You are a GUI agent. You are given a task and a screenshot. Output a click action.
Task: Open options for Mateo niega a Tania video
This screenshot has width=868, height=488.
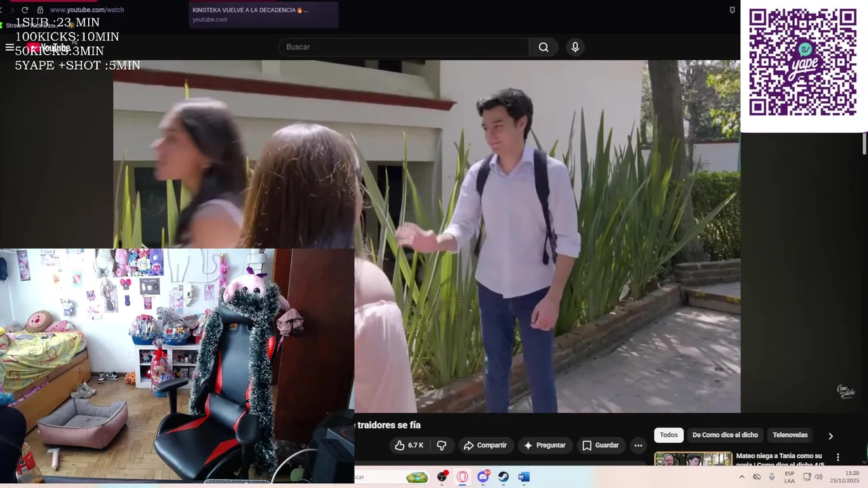[x=837, y=457]
